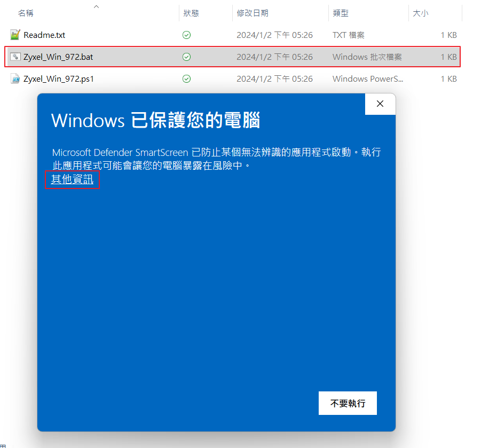Click the Zyxel_Win_972.ps1 PowerShell file icon
The height and width of the screenshot is (448, 489).
pos(15,78)
